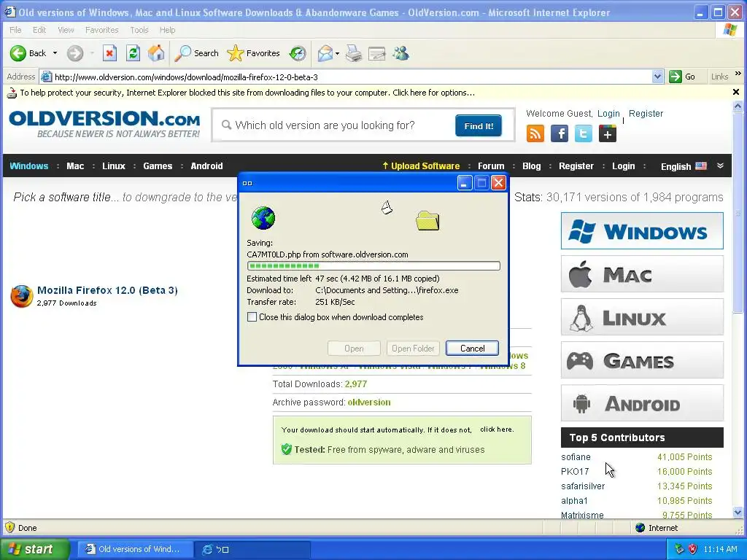The image size is (747, 560).
Task: Go to Home page via house icon
Action: (156, 53)
